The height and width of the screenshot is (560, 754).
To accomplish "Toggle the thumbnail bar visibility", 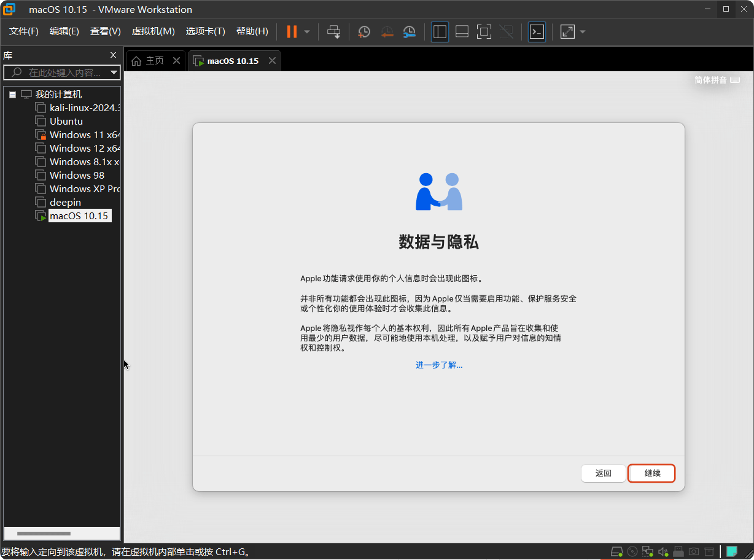I will tap(462, 31).
